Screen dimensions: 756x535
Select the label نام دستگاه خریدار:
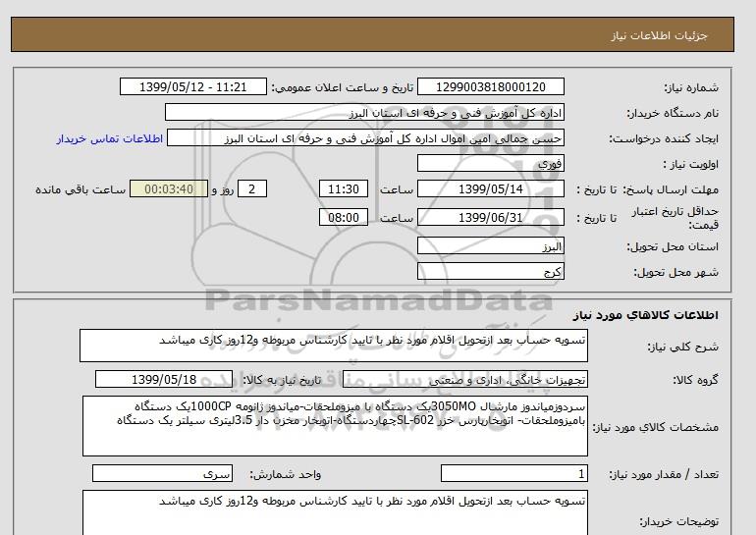click(x=673, y=113)
